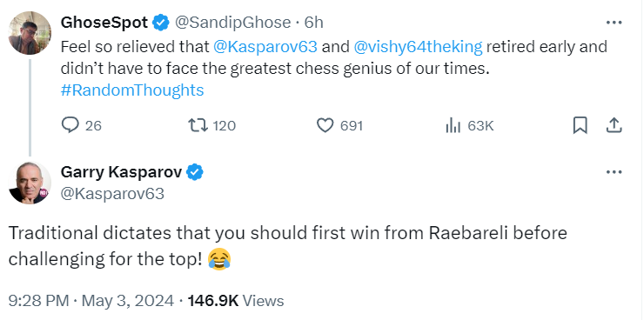This screenshot has width=644, height=320.
Task: Open GhoseSpot verified badge info
Action: (x=161, y=22)
